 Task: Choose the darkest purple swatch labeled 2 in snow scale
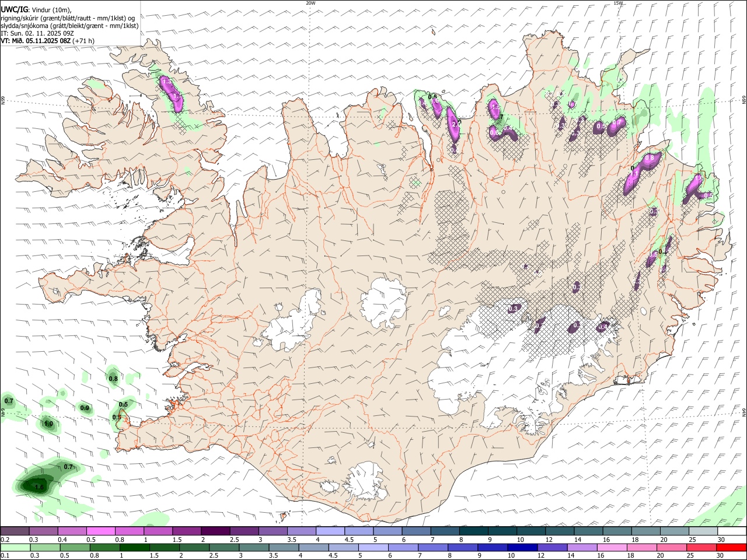pyautogui.click(x=215, y=531)
